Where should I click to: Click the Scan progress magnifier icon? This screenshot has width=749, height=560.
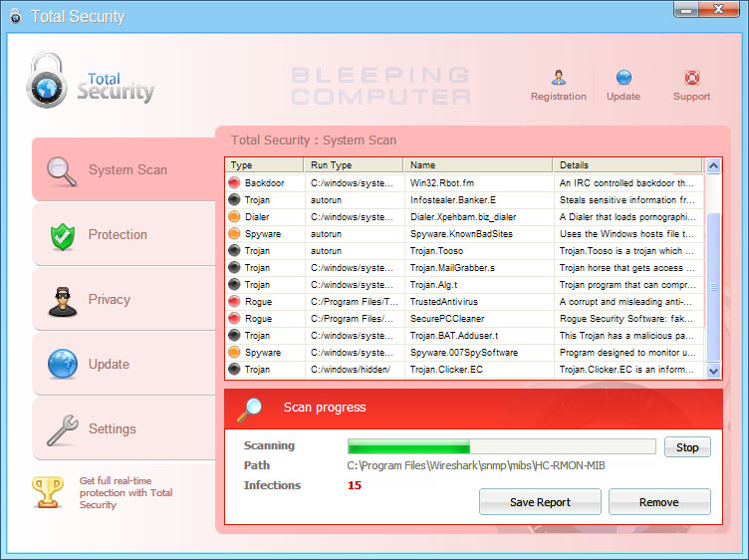pos(250,410)
